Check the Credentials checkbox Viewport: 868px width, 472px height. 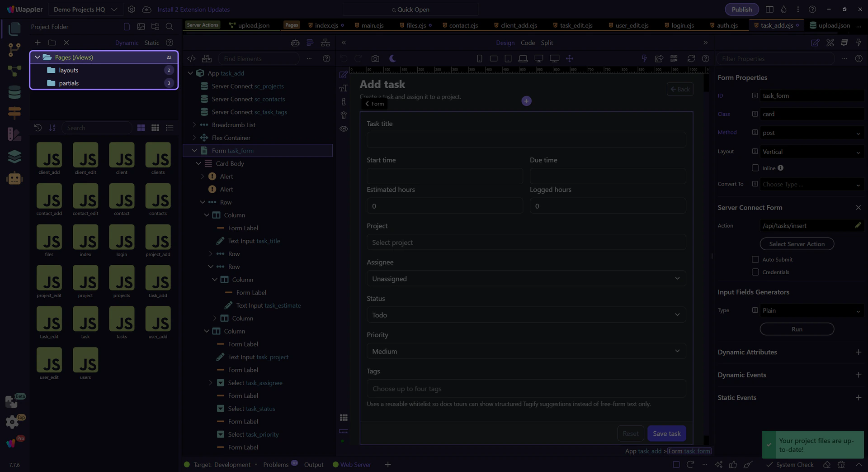point(755,272)
